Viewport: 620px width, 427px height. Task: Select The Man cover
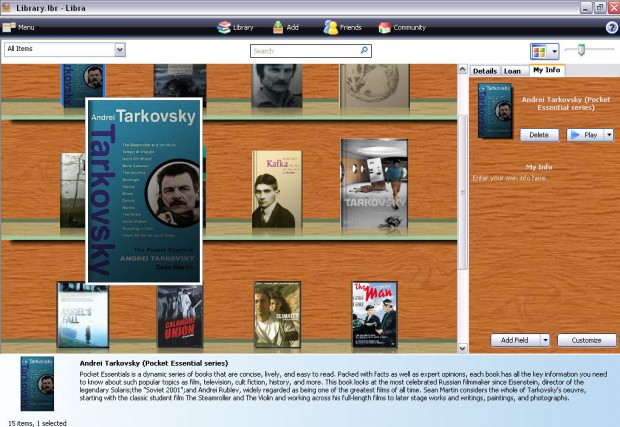(x=375, y=315)
